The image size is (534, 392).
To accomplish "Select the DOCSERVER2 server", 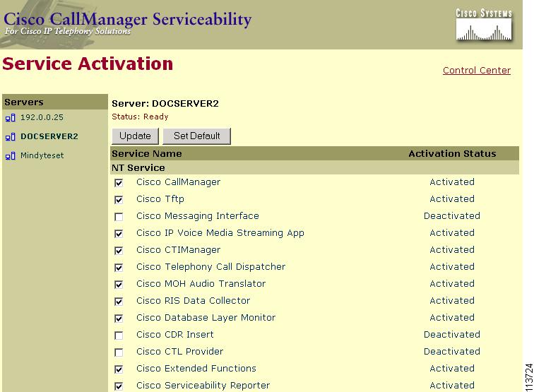I will (49, 136).
